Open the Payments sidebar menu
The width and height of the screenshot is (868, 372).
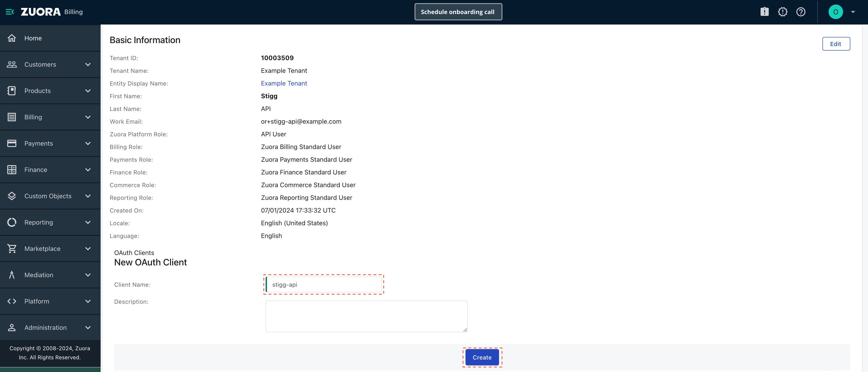[50, 143]
